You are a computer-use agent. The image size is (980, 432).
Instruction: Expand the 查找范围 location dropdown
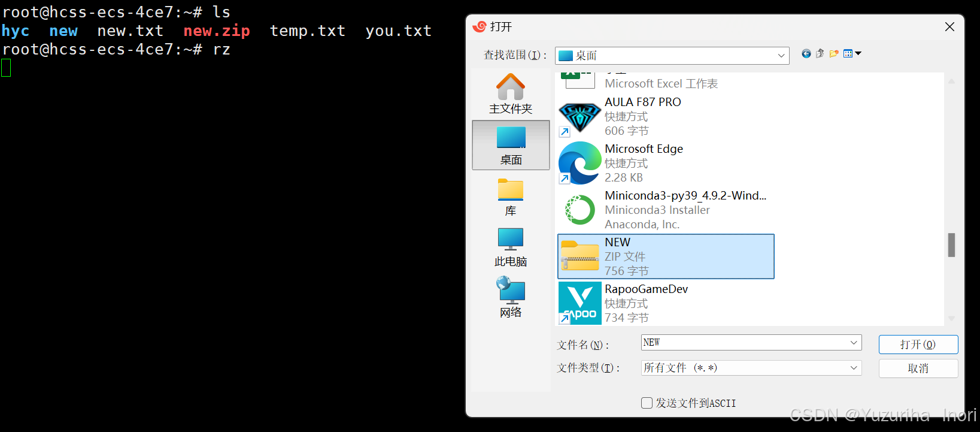[781, 56]
